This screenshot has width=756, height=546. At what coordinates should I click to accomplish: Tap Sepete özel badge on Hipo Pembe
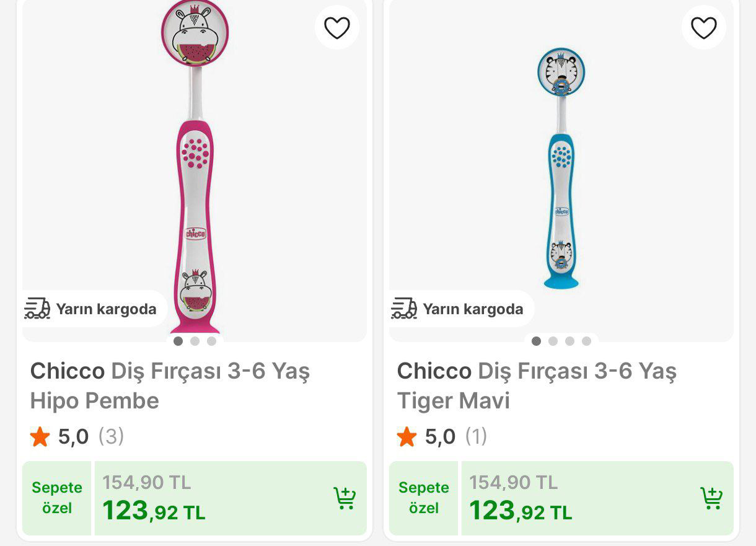click(57, 498)
